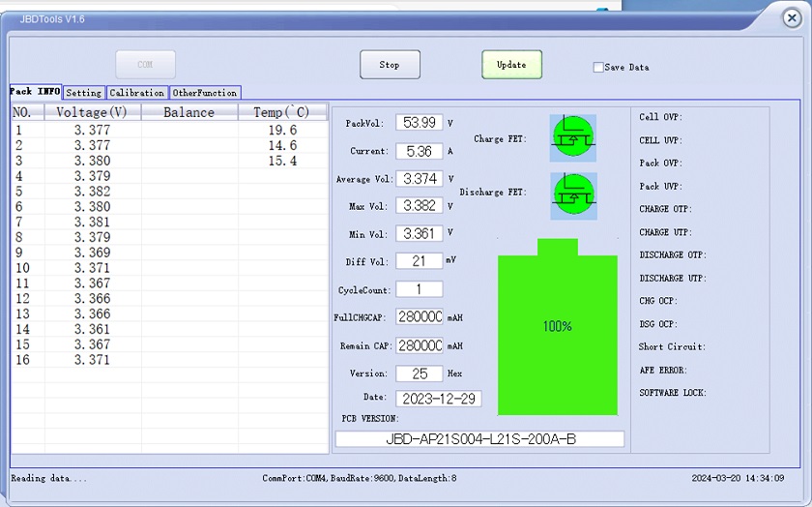Viewport: 812px width, 507px height.
Task: Select cell 5 voltage 3.382
Action: [x=92, y=192]
